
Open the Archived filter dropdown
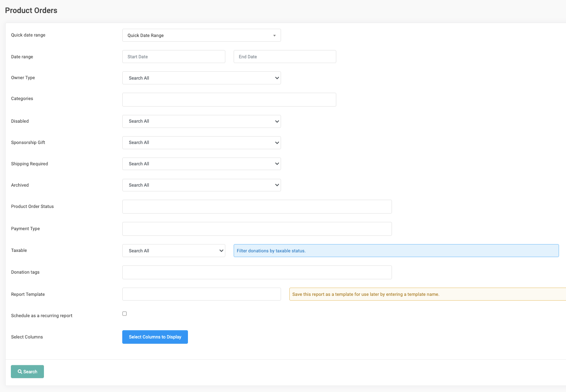pyautogui.click(x=201, y=185)
